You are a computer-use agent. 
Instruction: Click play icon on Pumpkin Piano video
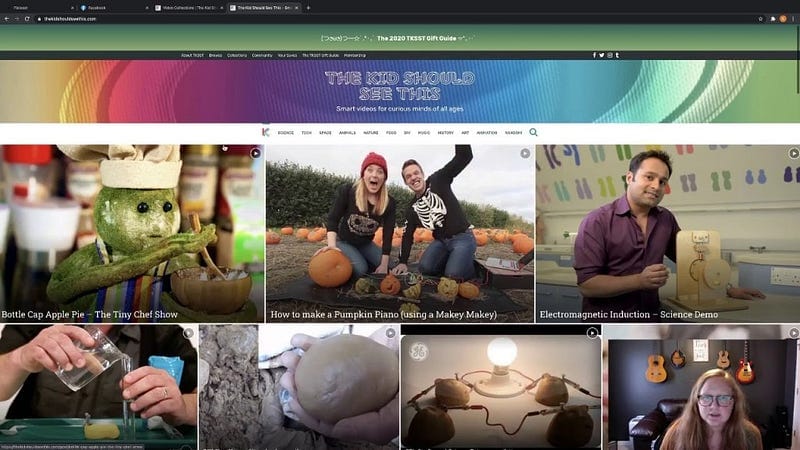point(525,154)
